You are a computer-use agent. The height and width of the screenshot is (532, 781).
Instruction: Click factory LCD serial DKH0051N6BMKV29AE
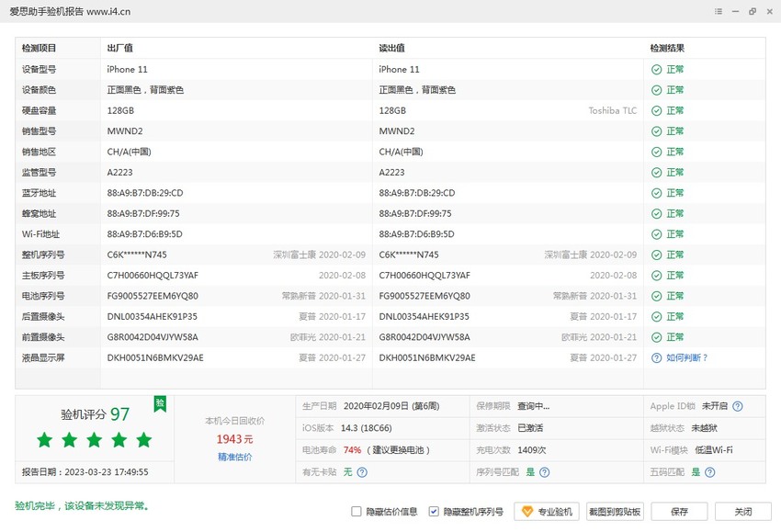coord(155,358)
